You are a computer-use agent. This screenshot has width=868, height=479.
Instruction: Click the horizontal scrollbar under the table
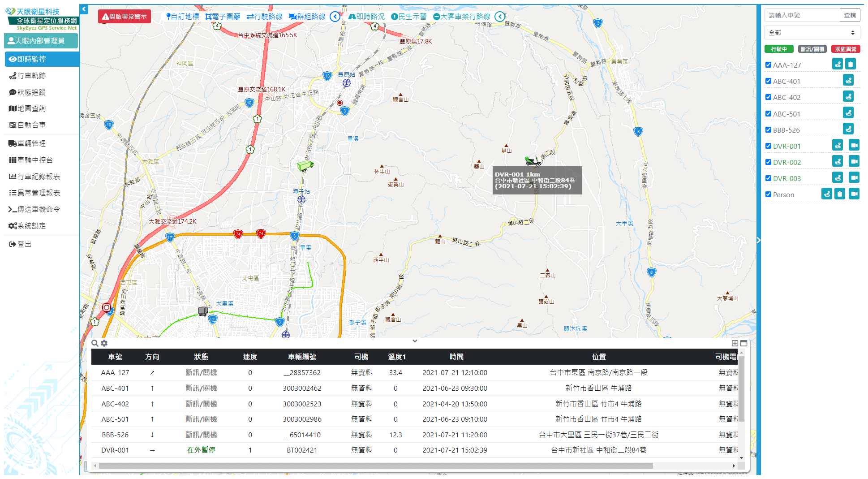(375, 466)
